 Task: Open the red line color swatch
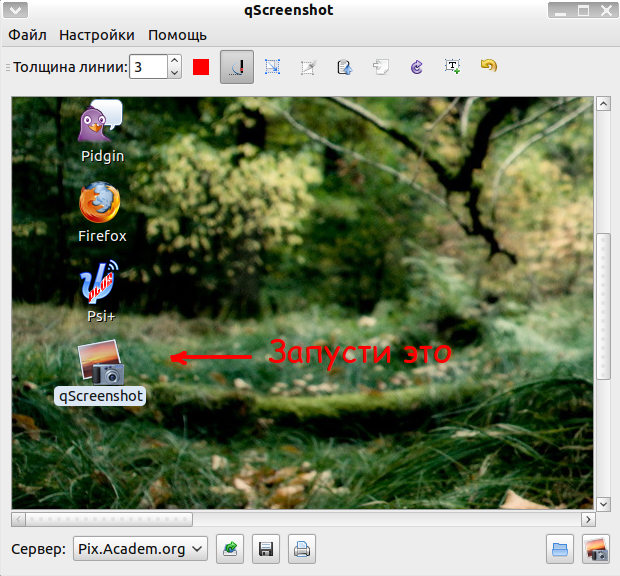201,67
